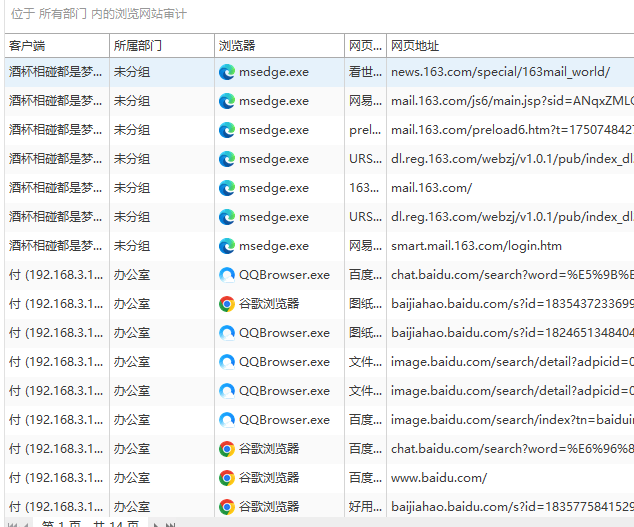
Task: Select the chat.baidu.com word=%E5%9B address cell
Action: (512, 275)
